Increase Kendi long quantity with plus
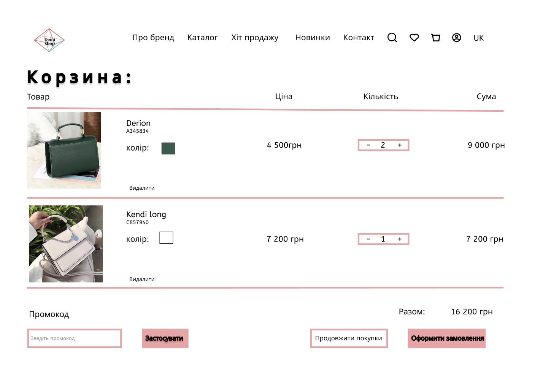 [x=400, y=239]
